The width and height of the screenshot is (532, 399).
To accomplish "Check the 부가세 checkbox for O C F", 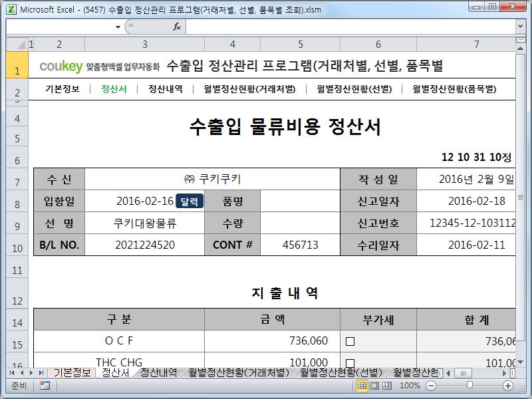I will pyautogui.click(x=350, y=341).
